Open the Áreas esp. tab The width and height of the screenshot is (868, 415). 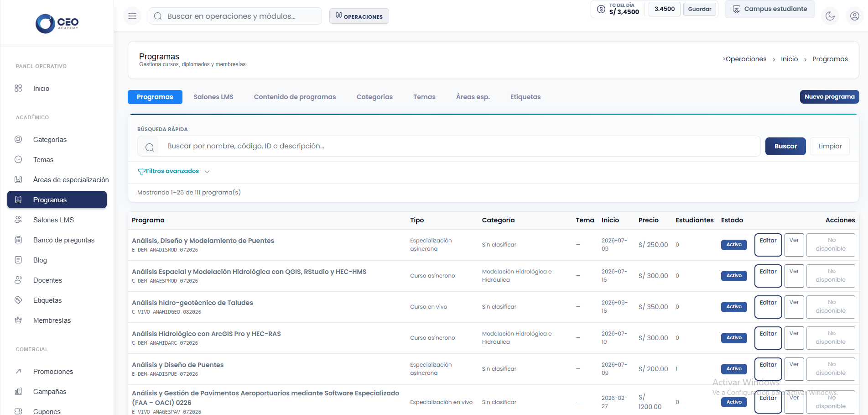tap(473, 97)
